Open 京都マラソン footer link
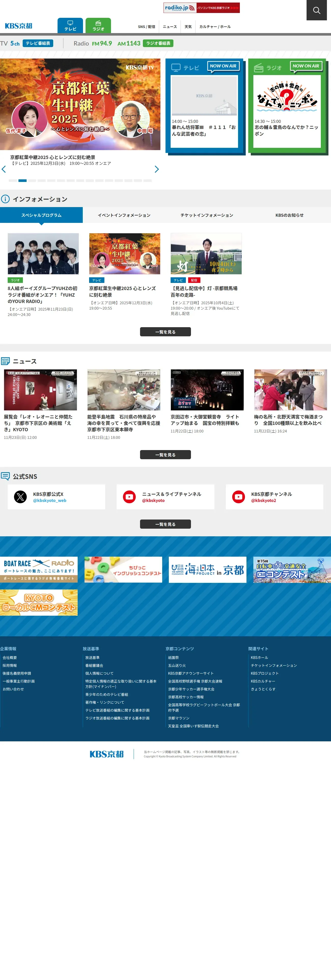Screen dimensions: 331x980 pyautogui.click(x=179, y=718)
